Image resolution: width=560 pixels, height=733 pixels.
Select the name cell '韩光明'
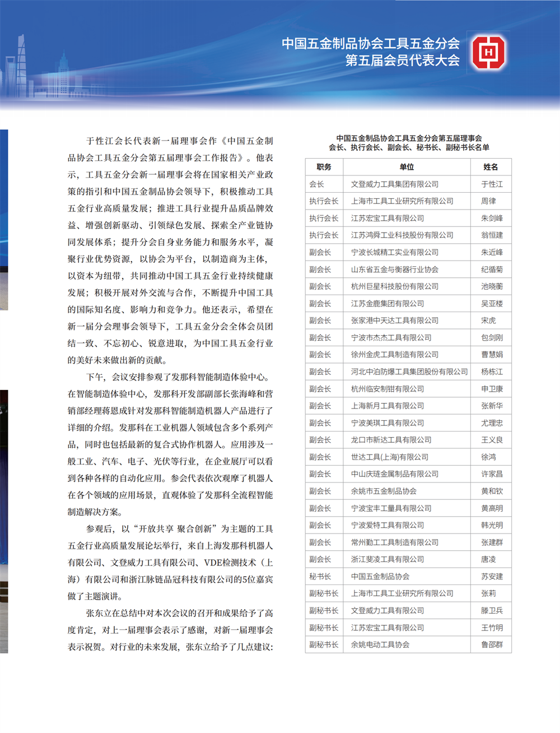[492, 526]
